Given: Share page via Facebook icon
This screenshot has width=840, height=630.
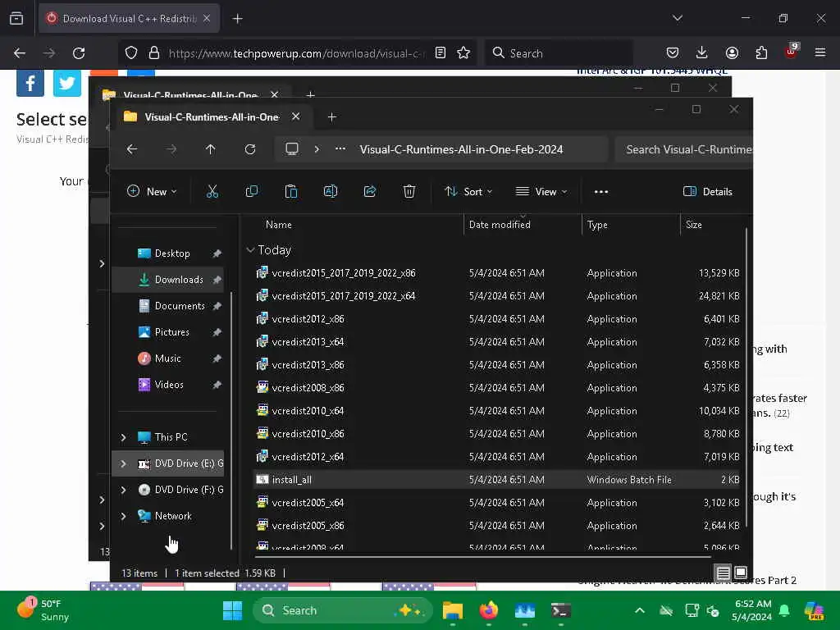Looking at the screenshot, I should tap(30, 83).
